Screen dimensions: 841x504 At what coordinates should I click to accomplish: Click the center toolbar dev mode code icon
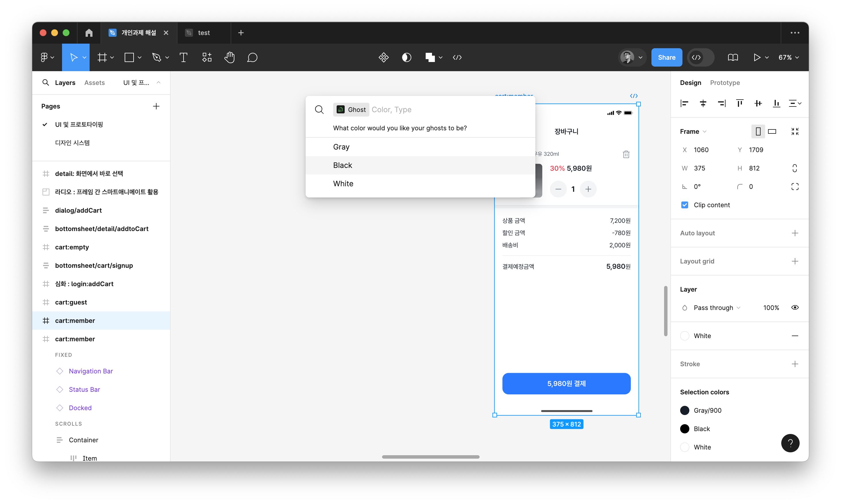click(x=457, y=57)
